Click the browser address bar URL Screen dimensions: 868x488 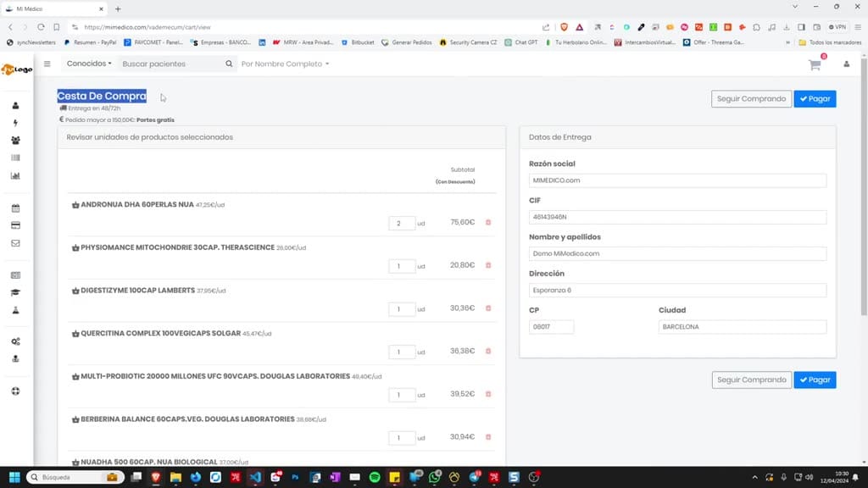pos(147,27)
